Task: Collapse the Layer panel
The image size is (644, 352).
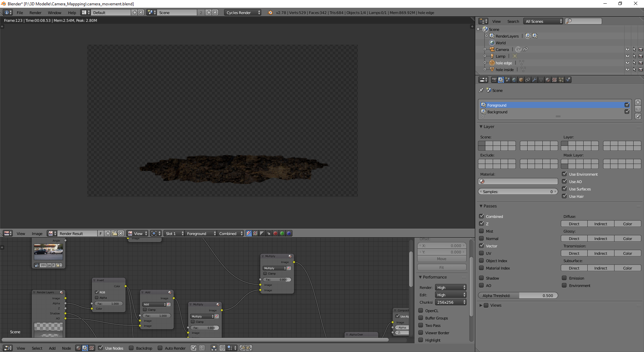Action: point(481,126)
